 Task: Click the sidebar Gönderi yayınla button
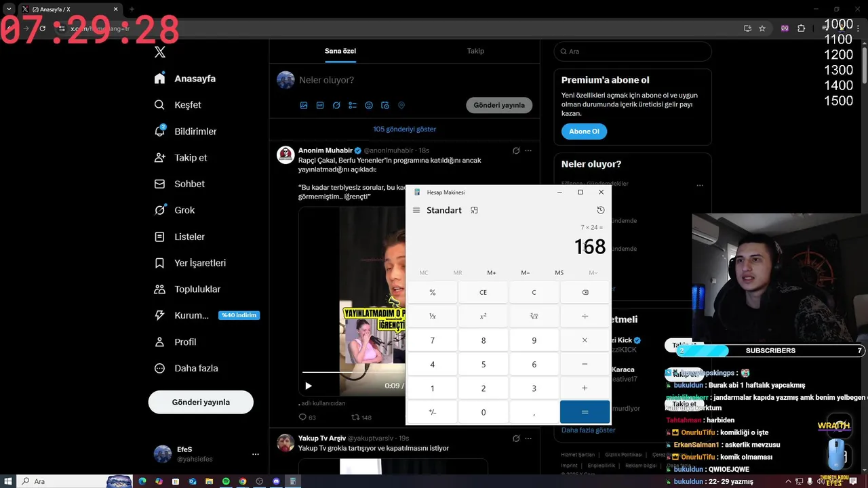point(201,402)
